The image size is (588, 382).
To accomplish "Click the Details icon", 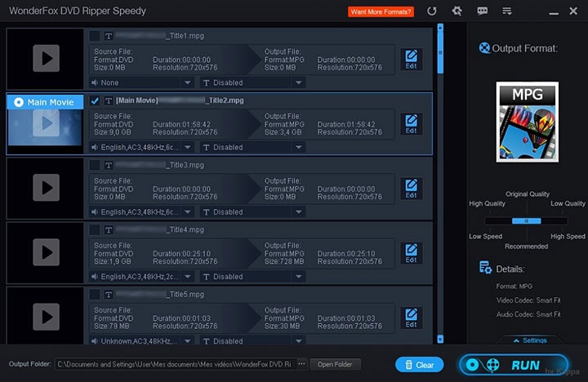I will (x=486, y=268).
